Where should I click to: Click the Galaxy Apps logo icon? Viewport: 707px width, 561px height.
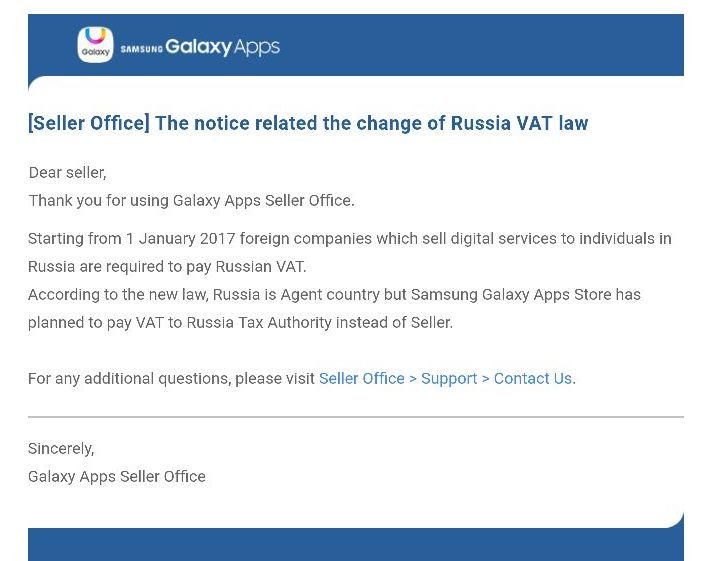[95, 45]
